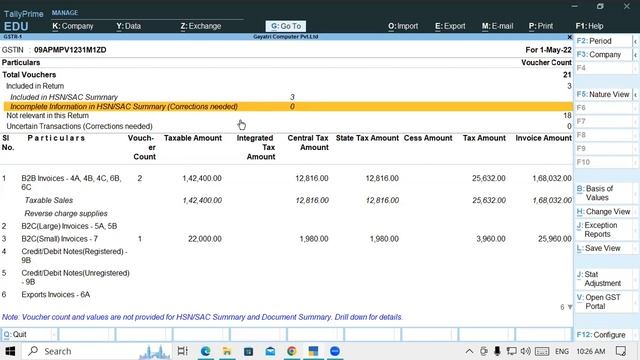Click the Windows Search box

tap(98, 351)
